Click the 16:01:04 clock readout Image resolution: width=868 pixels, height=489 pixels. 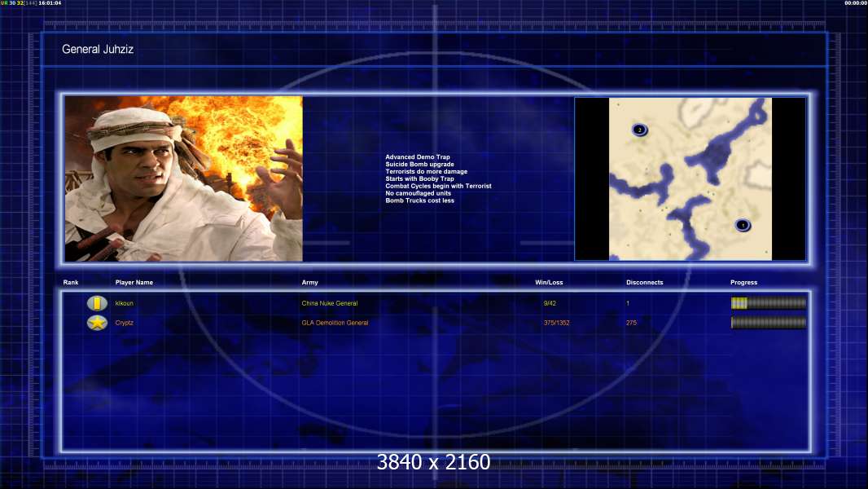point(50,3)
